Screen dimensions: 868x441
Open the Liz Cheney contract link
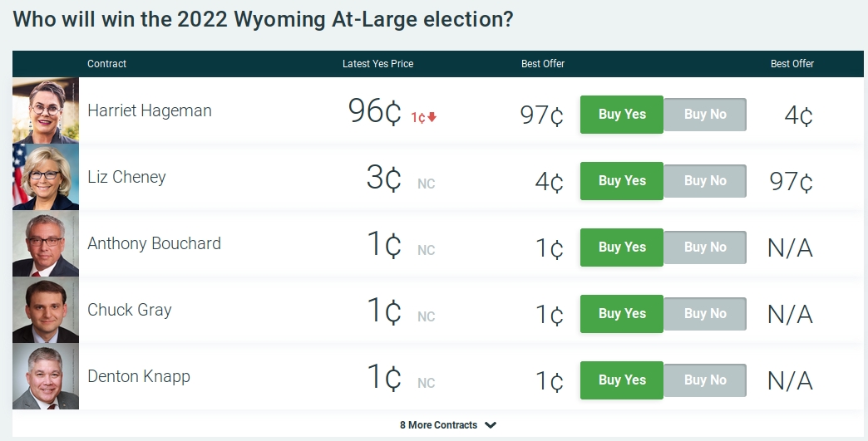126,177
